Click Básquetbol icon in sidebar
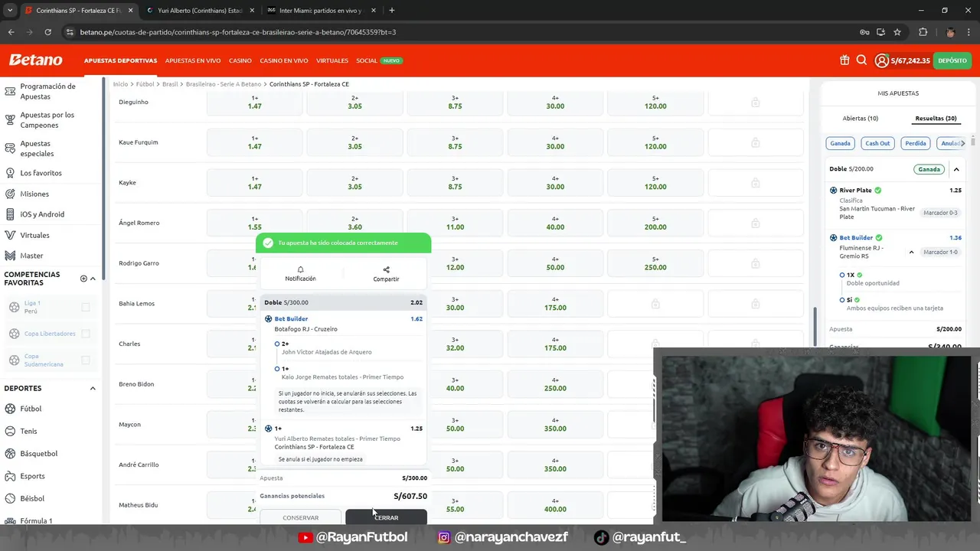This screenshot has width=980, height=551. [10, 453]
